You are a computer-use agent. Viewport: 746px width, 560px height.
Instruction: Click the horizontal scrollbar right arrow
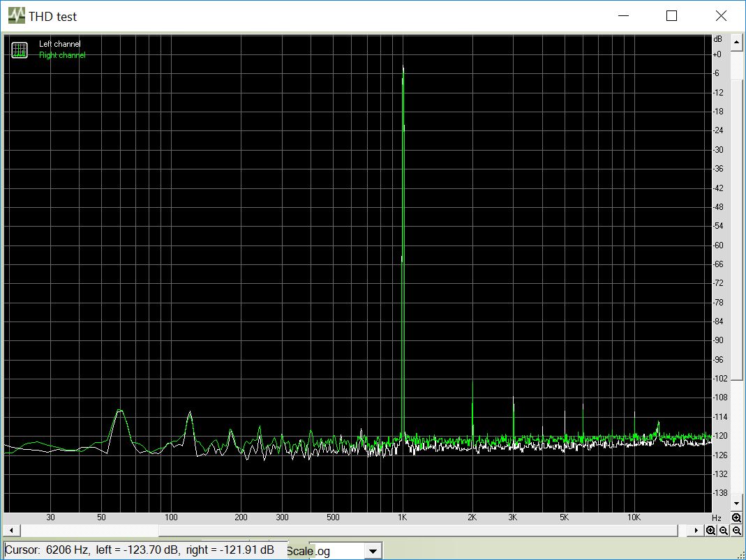pyautogui.click(x=696, y=530)
